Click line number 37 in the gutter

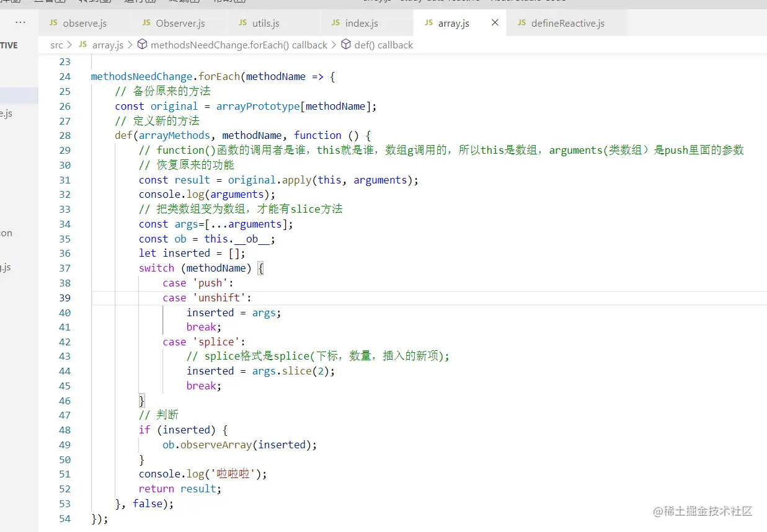[x=64, y=268]
